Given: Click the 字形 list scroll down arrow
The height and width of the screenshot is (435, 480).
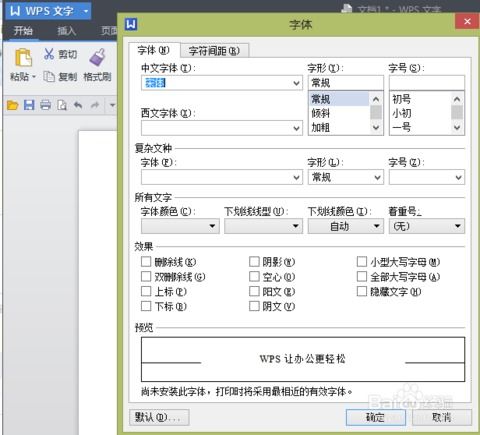Looking at the screenshot, I should point(376,127).
